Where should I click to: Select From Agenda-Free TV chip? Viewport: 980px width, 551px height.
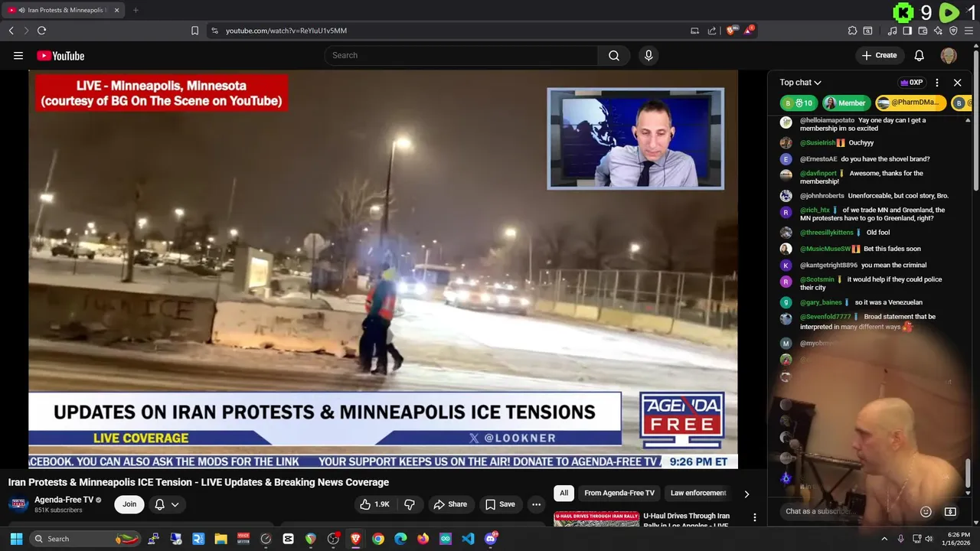pyautogui.click(x=619, y=493)
